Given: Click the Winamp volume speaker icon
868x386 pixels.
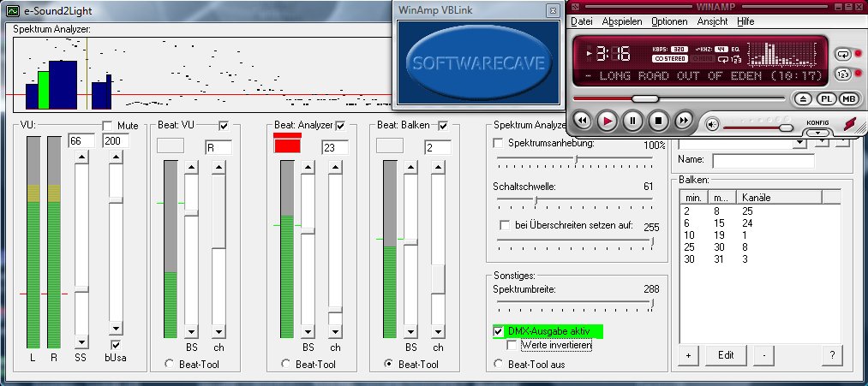Looking at the screenshot, I should pyautogui.click(x=713, y=124).
